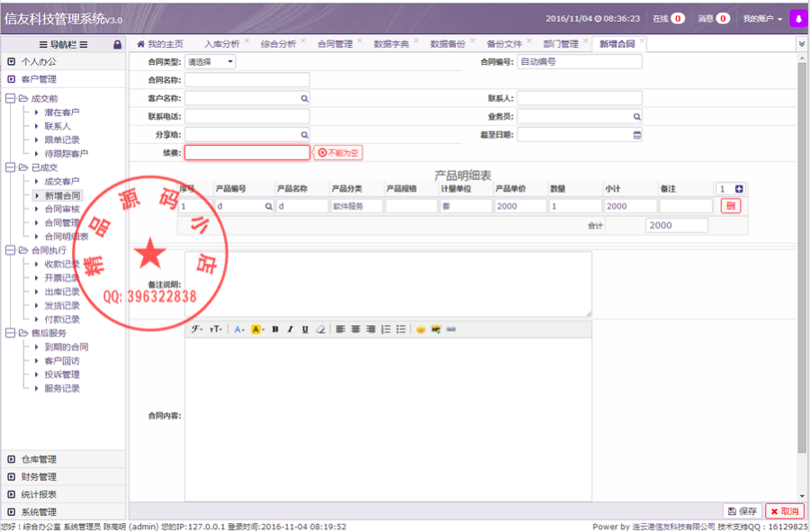Collapse the 成交前 tree folder
Screen dimensions: 810x532
click(10, 98)
